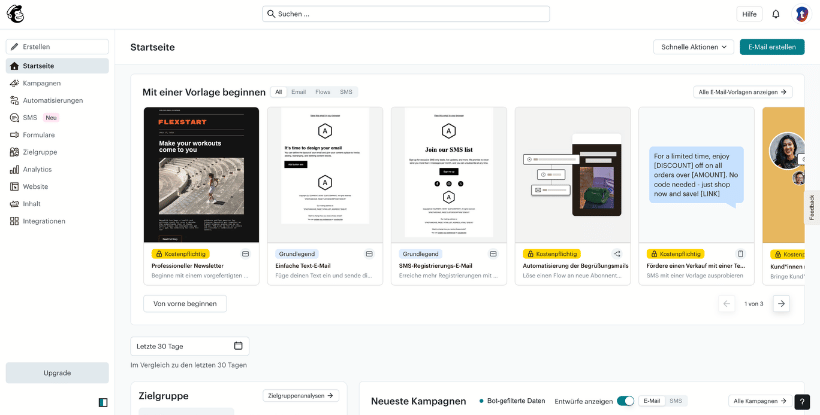Image resolution: width=820 pixels, height=415 pixels.
Task: Click the Analytics bar chart icon
Action: [15, 169]
